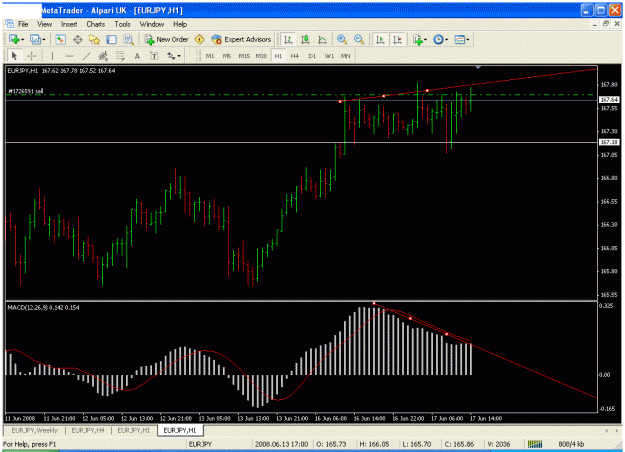
Task: Select the H1 timeframe button
Action: click(278, 56)
